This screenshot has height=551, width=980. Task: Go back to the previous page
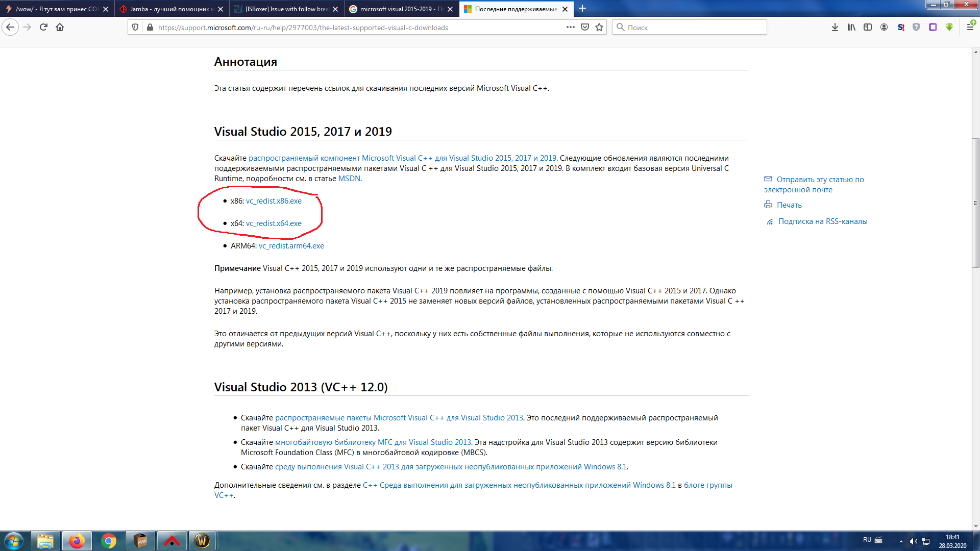click(x=10, y=28)
